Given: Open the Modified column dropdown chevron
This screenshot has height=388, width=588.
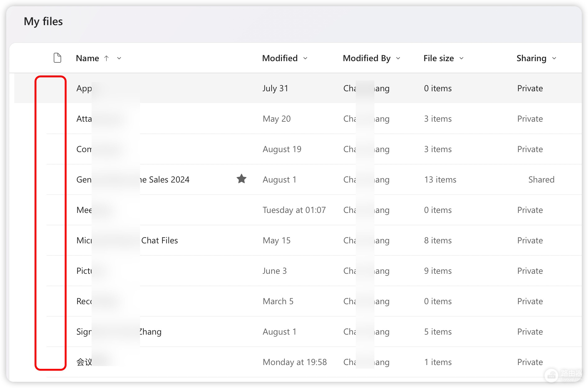Looking at the screenshot, I should click(305, 58).
